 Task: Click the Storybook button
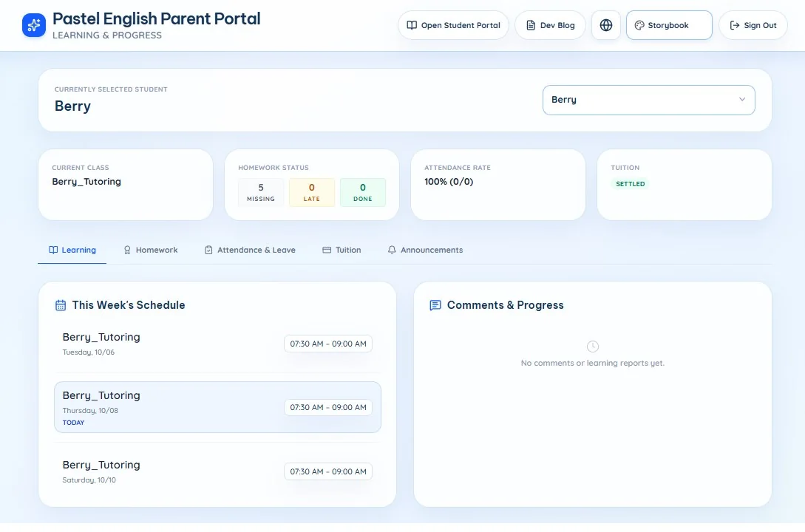669,25
